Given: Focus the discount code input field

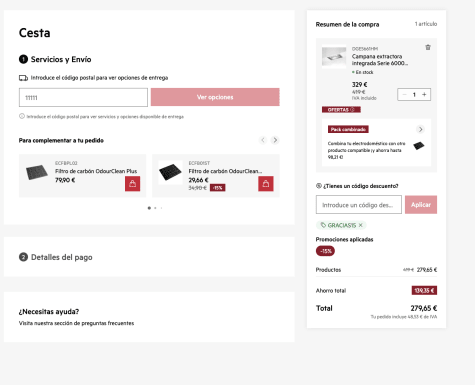Looking at the screenshot, I should pyautogui.click(x=359, y=205).
